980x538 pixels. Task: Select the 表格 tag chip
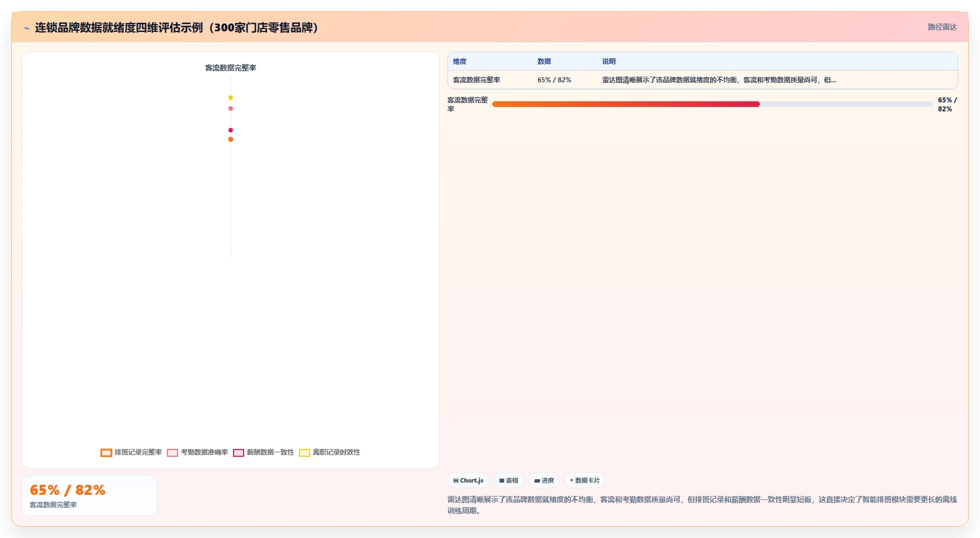pyautogui.click(x=508, y=480)
